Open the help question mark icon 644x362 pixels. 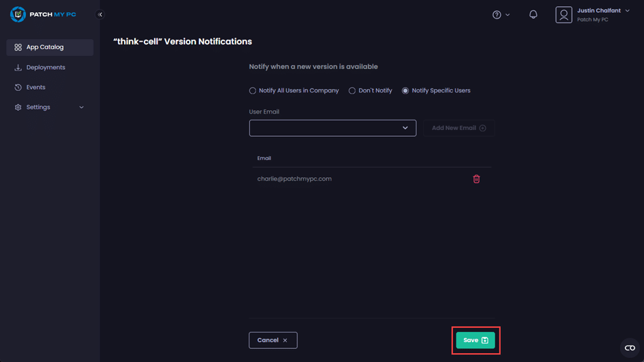pos(497,14)
